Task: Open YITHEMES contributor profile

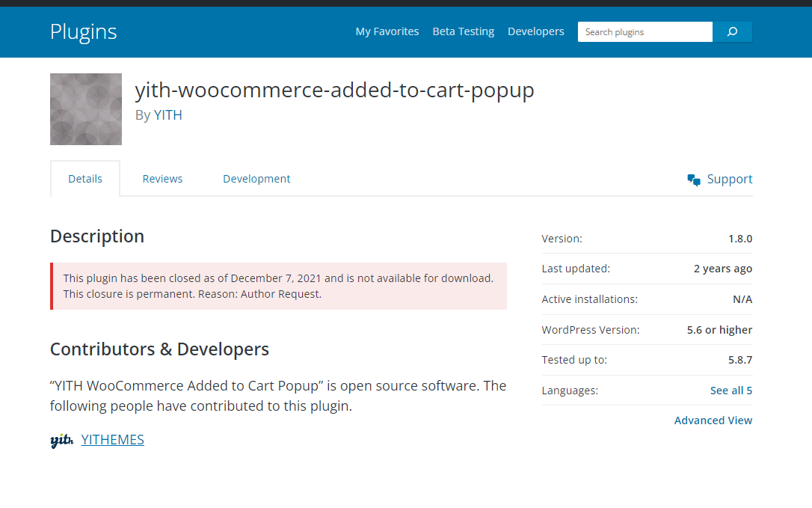Action: (112, 440)
